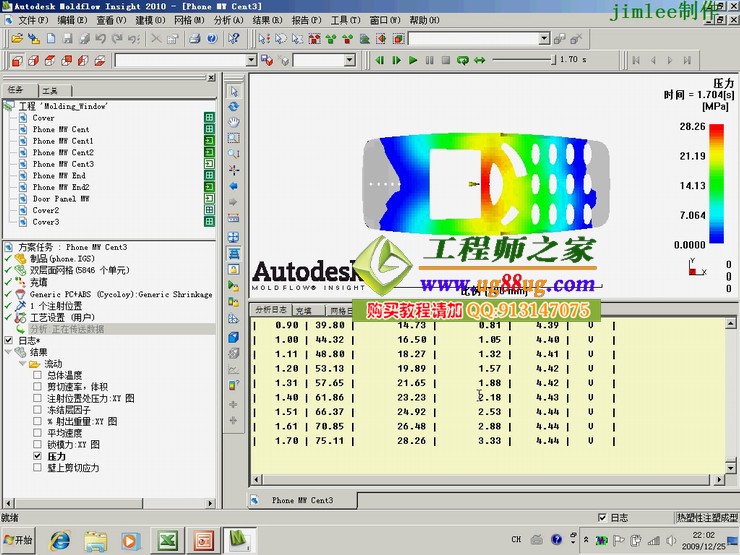This screenshot has height=555, width=740.
Task: Click the 开始 Start button
Action: coord(18,540)
